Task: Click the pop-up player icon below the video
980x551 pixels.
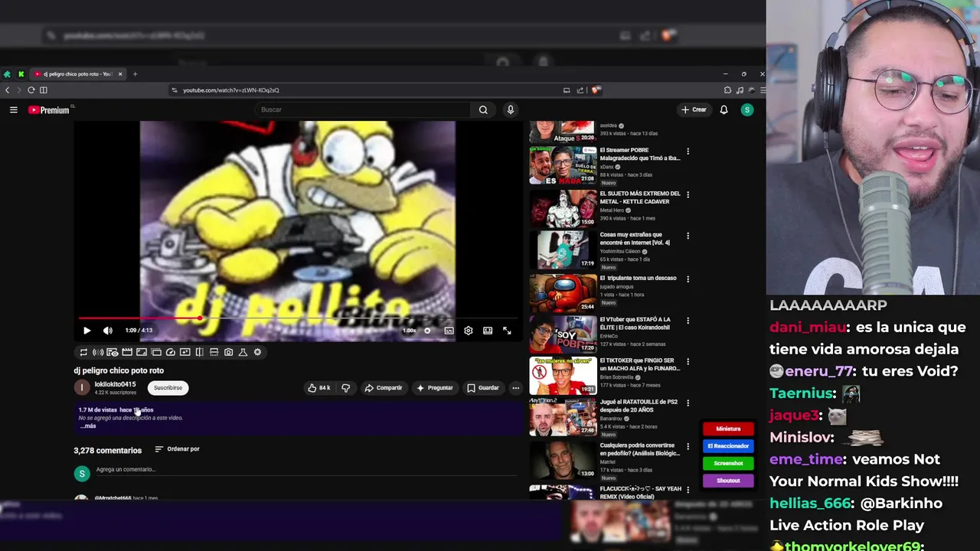Action: tap(156, 352)
